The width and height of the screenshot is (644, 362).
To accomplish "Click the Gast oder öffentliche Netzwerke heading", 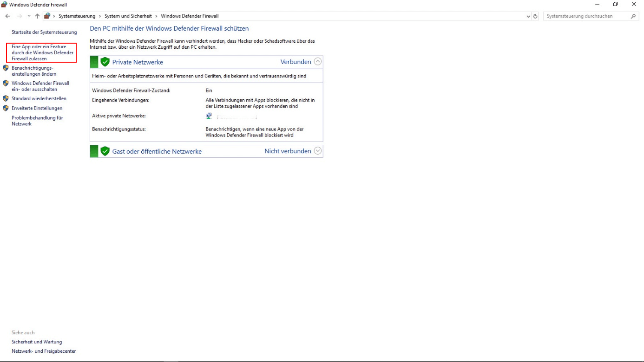I will pyautogui.click(x=157, y=151).
